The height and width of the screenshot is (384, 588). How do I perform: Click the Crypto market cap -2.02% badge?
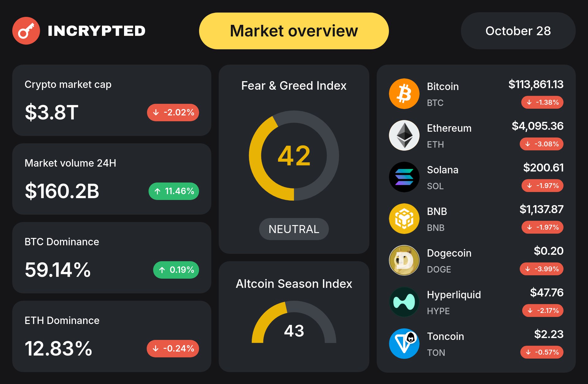tap(173, 112)
